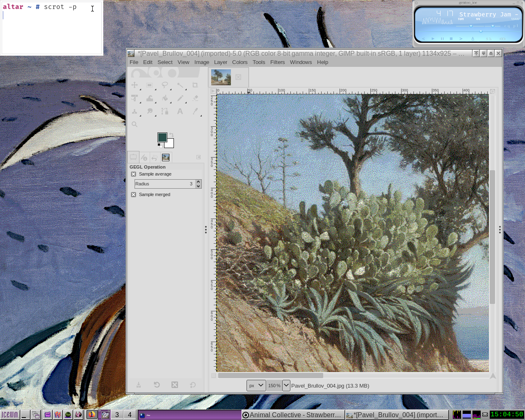Reset colors to default black and white

click(160, 145)
